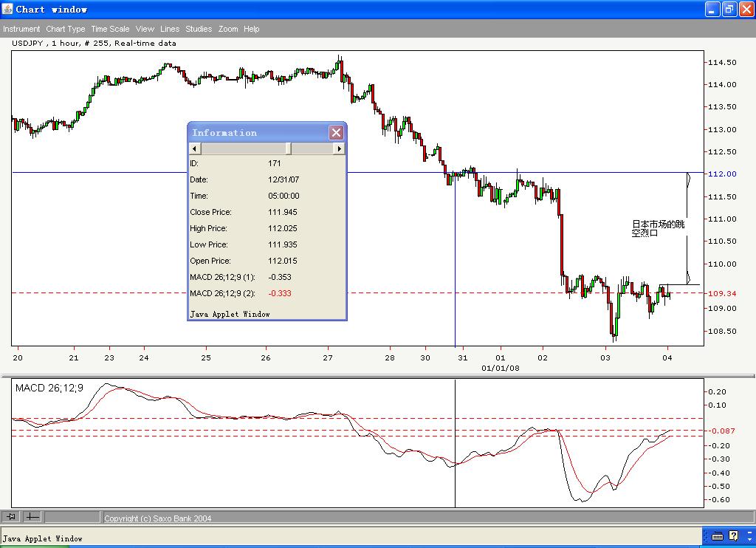Select the crosshair tool in bottom bar

[32, 517]
